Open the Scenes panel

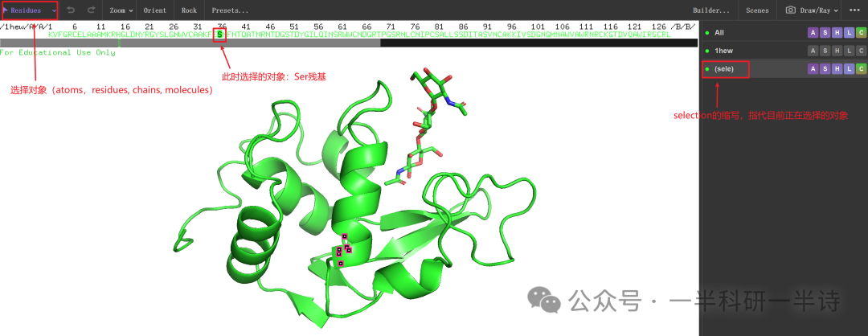pos(757,10)
